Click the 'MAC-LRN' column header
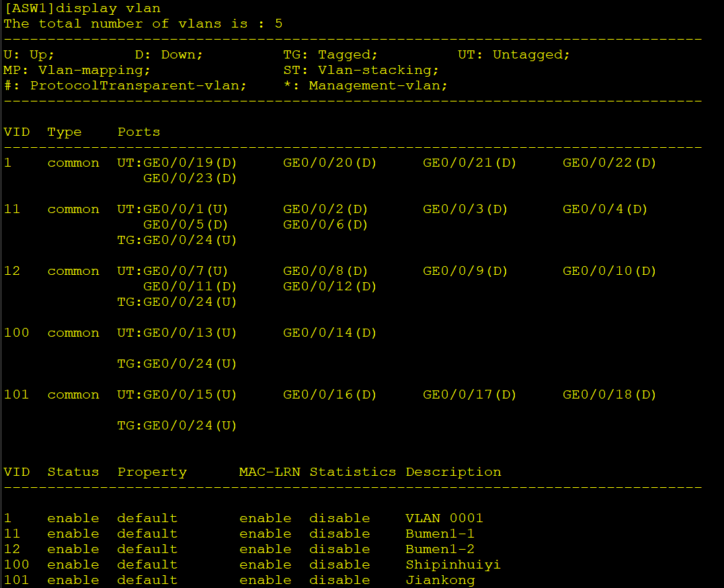This screenshot has height=588, width=724. point(270,472)
